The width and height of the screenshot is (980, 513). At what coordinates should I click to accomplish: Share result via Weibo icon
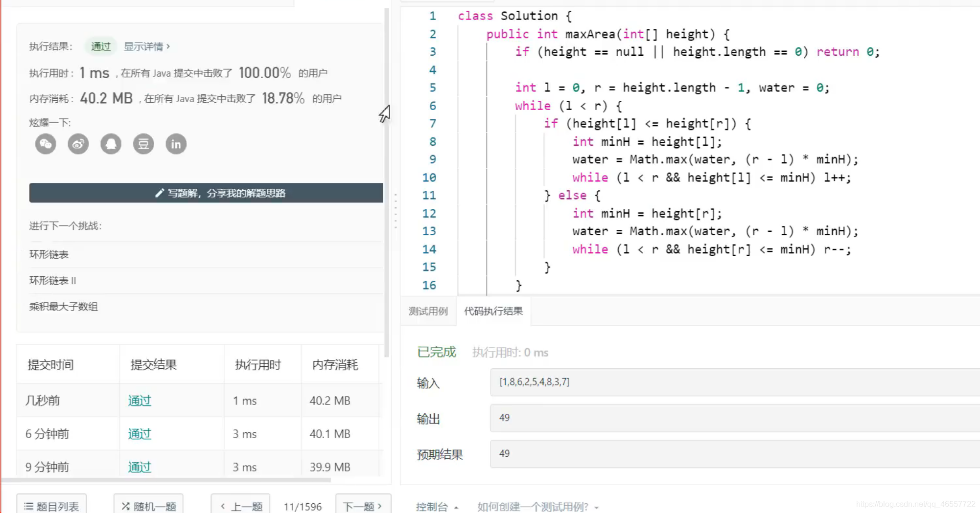click(78, 144)
